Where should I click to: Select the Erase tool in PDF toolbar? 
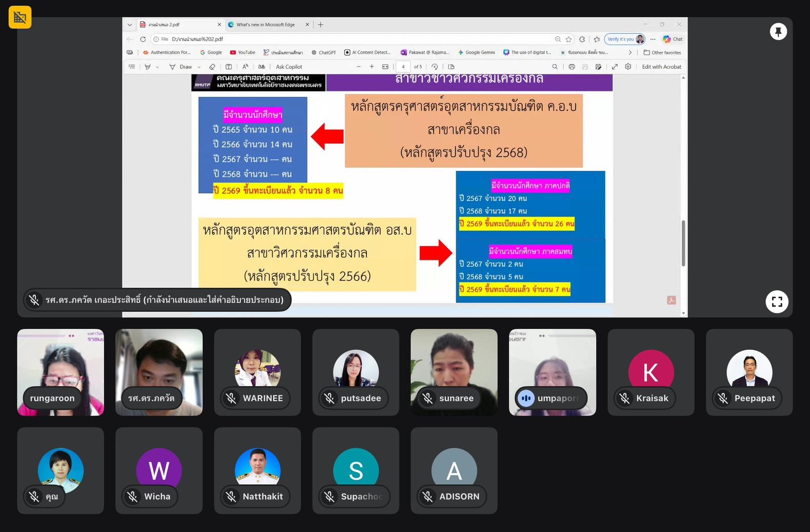tap(212, 67)
